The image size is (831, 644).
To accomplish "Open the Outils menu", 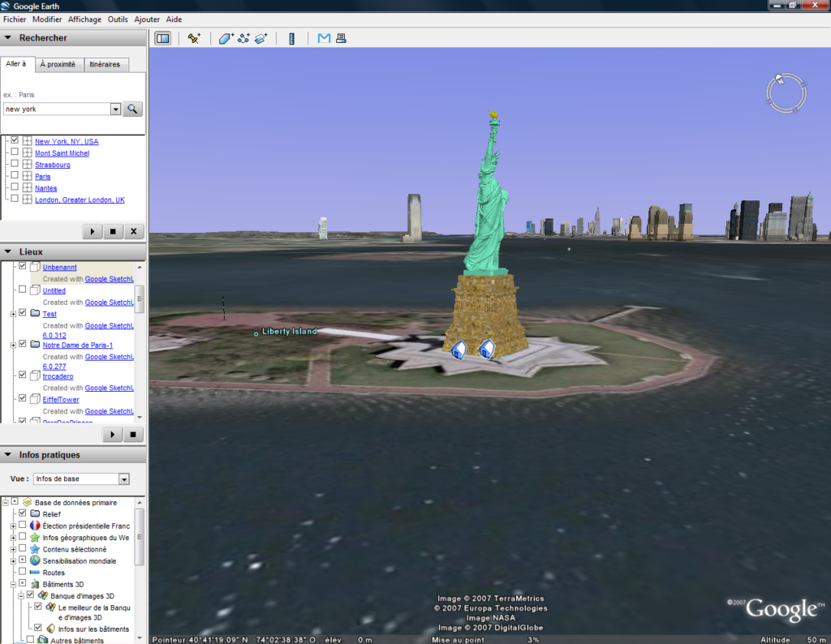I will point(118,19).
